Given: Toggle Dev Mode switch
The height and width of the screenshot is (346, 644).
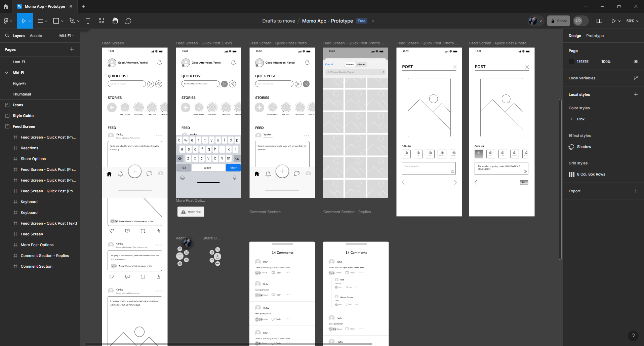Looking at the screenshot, I should [581, 21].
